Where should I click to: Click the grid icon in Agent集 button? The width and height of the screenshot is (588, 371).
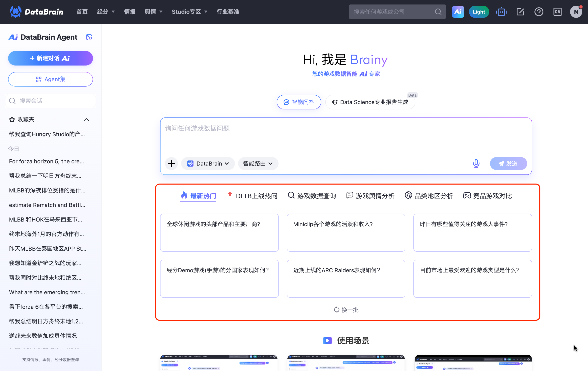(x=38, y=79)
